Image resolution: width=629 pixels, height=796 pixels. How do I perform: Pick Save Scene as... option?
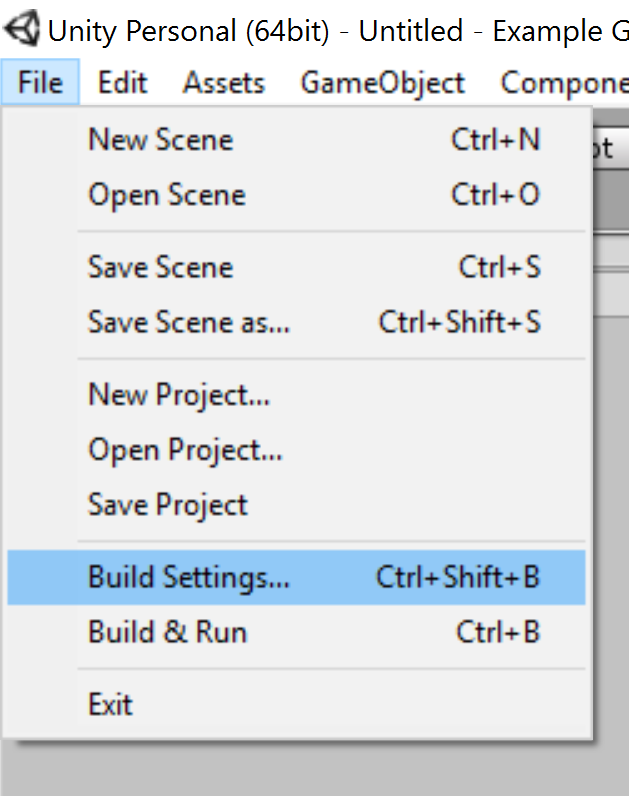click(x=189, y=322)
